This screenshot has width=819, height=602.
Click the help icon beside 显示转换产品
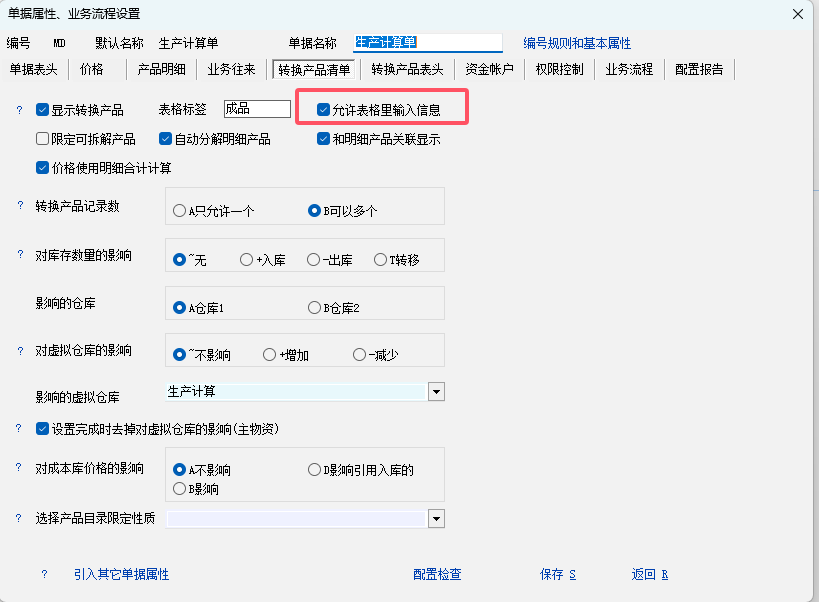[x=19, y=110]
